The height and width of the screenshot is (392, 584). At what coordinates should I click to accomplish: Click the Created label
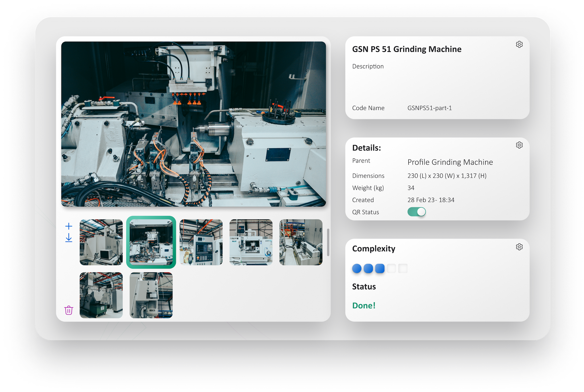tap(363, 200)
